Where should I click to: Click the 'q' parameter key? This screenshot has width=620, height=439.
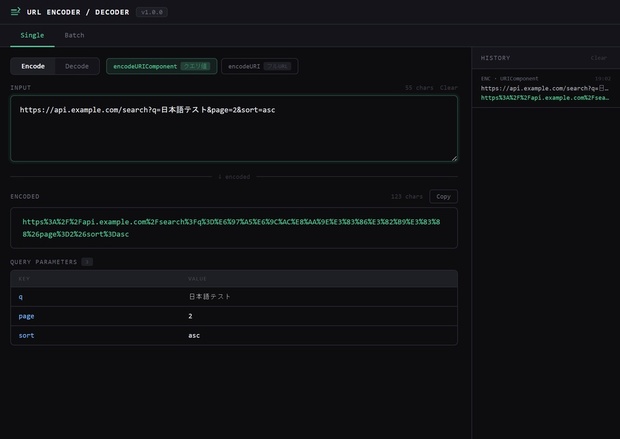[21, 297]
